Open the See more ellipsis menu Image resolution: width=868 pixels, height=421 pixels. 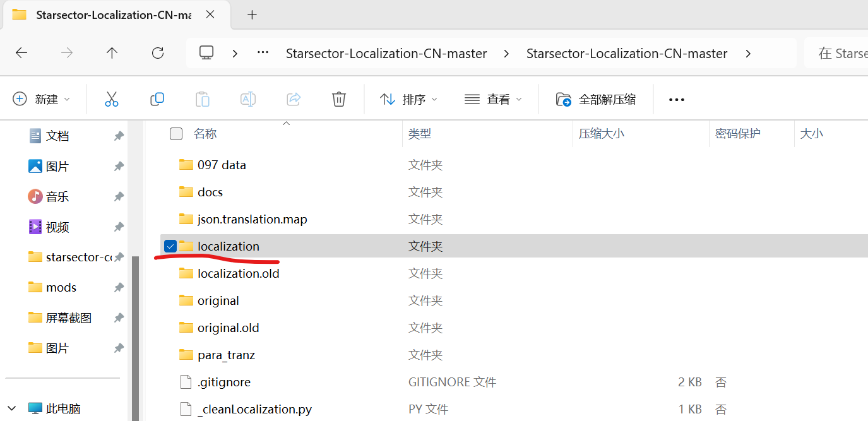[676, 100]
